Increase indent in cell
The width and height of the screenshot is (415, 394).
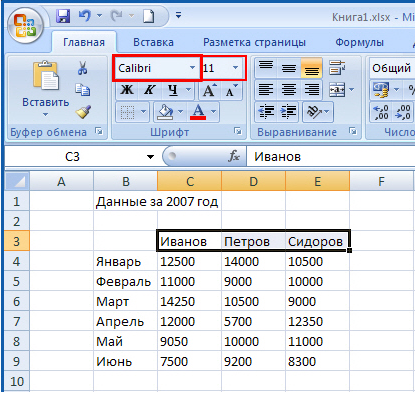coord(288,112)
